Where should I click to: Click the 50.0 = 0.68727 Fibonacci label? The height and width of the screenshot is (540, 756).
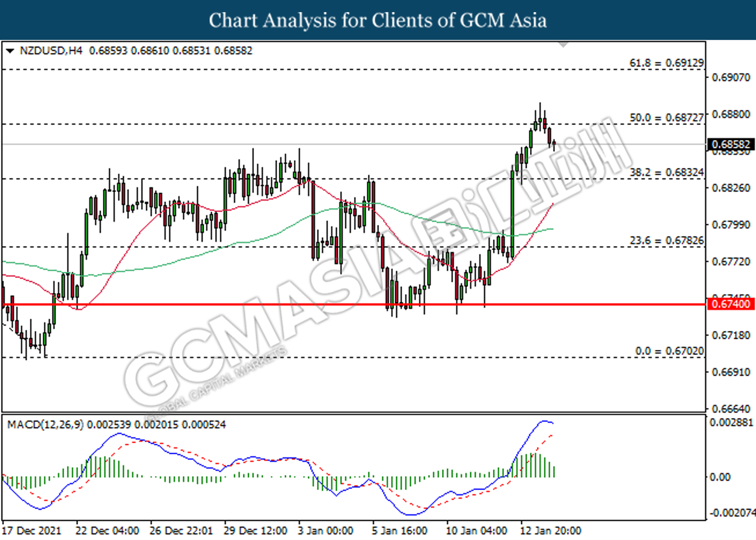666,117
